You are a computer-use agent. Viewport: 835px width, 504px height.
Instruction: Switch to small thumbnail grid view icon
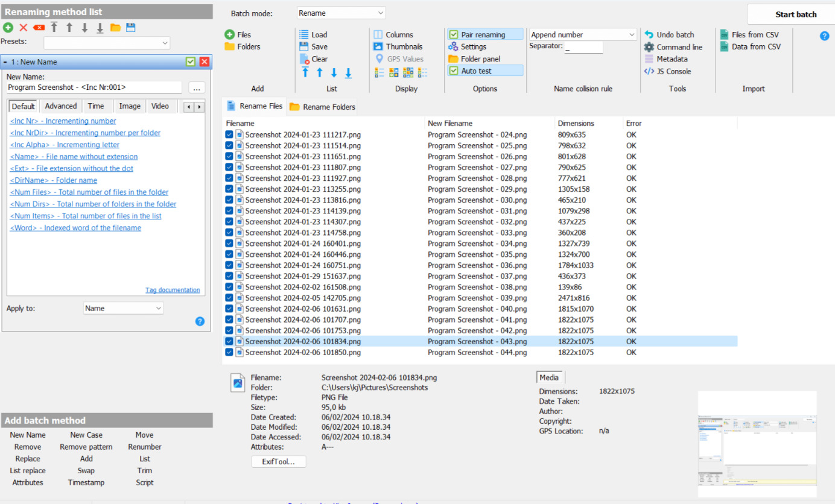pyautogui.click(x=408, y=72)
